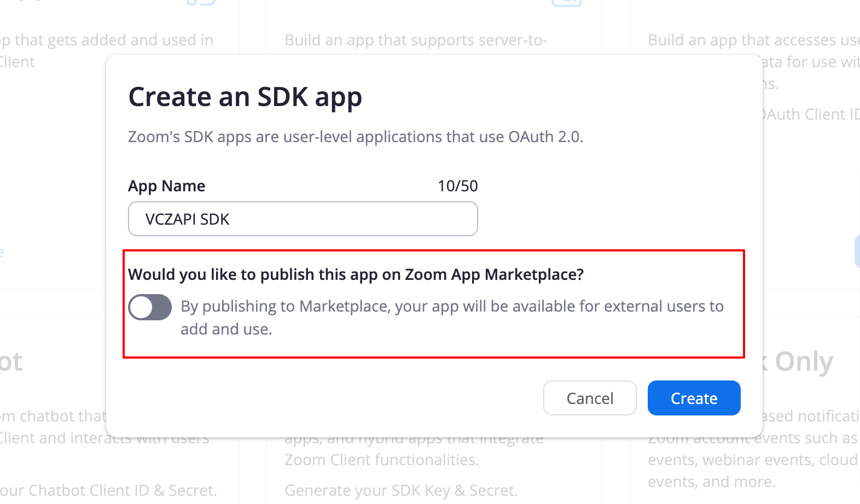Click 'Build an app that supports server-to-' background text
This screenshot has height=504, width=860.
pos(416,40)
